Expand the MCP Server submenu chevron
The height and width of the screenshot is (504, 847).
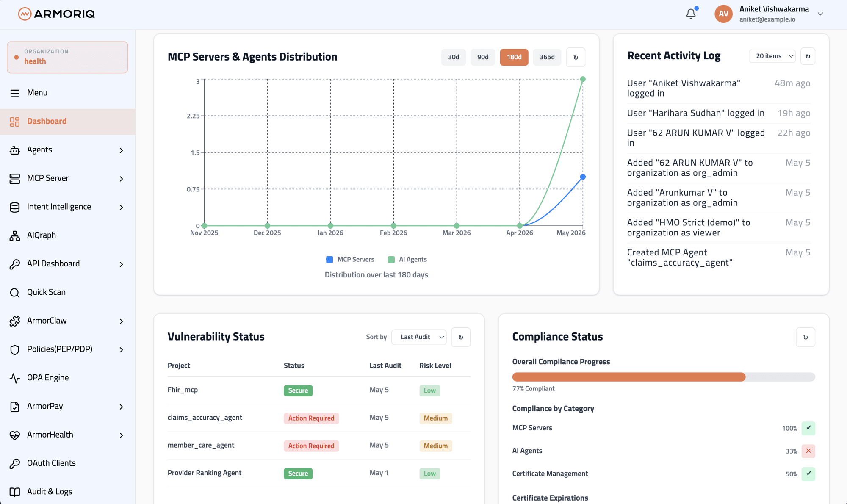click(122, 179)
